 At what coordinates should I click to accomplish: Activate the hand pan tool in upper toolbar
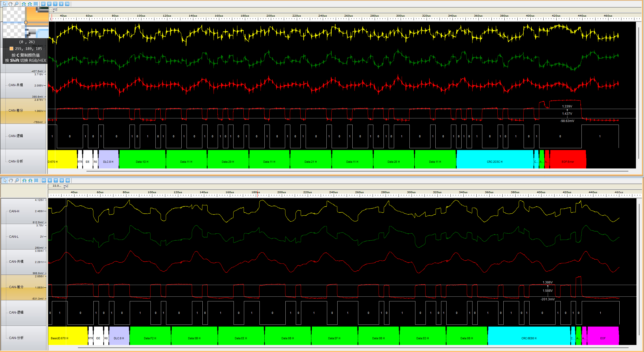(10, 4)
